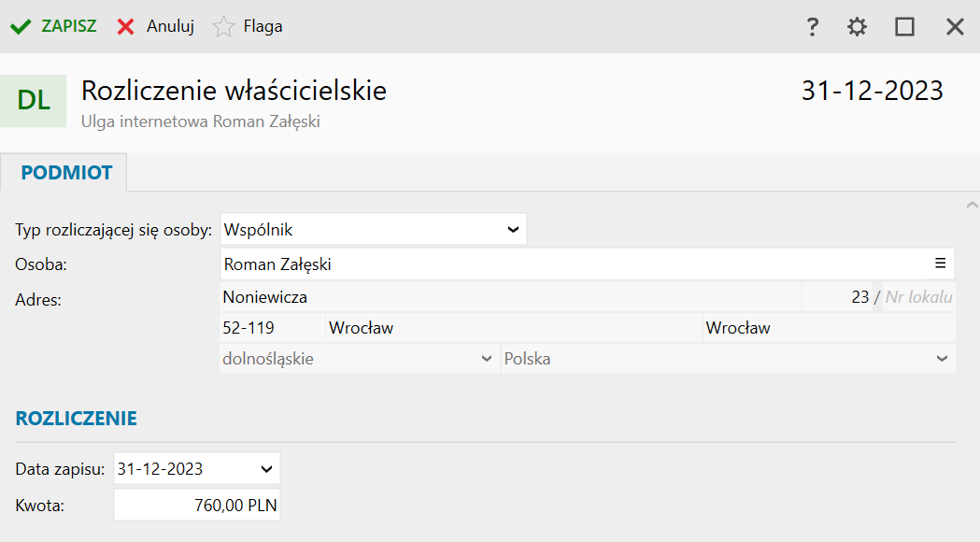Expand the Typ rozliczającej się osoby dropdown
This screenshot has height=542, width=980.
[513, 229]
